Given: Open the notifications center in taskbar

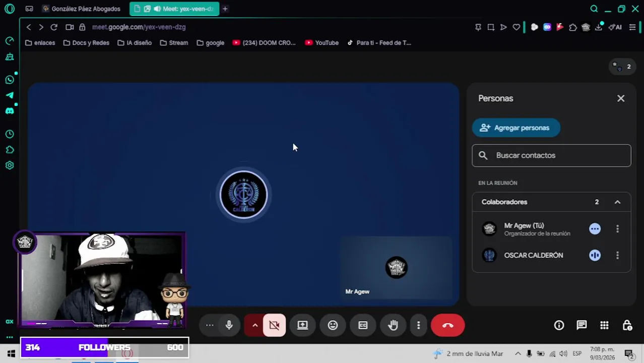Looking at the screenshot, I should 629,353.
